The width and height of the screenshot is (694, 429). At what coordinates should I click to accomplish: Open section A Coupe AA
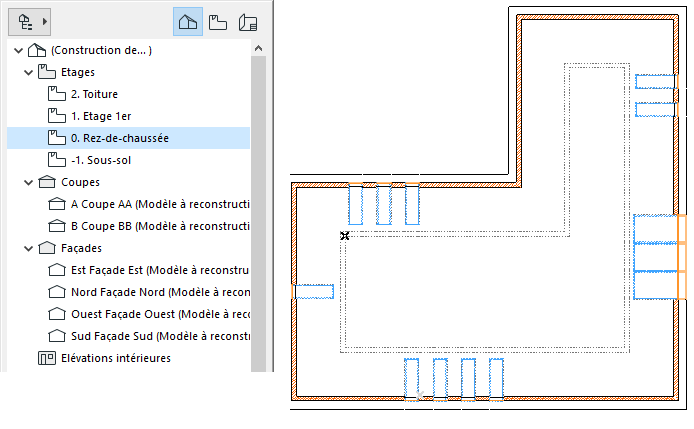160,204
